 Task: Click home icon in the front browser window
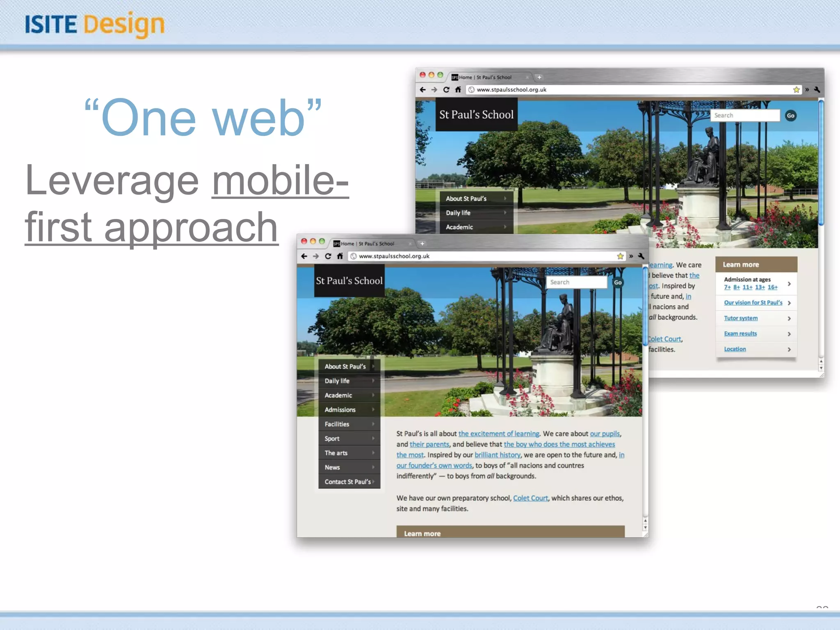click(340, 256)
